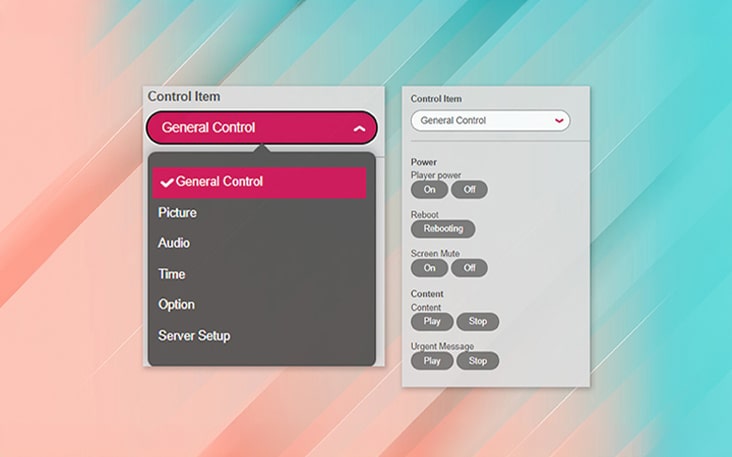Select the checked General Control menu entry
The width and height of the screenshot is (732, 457).
[x=259, y=183]
